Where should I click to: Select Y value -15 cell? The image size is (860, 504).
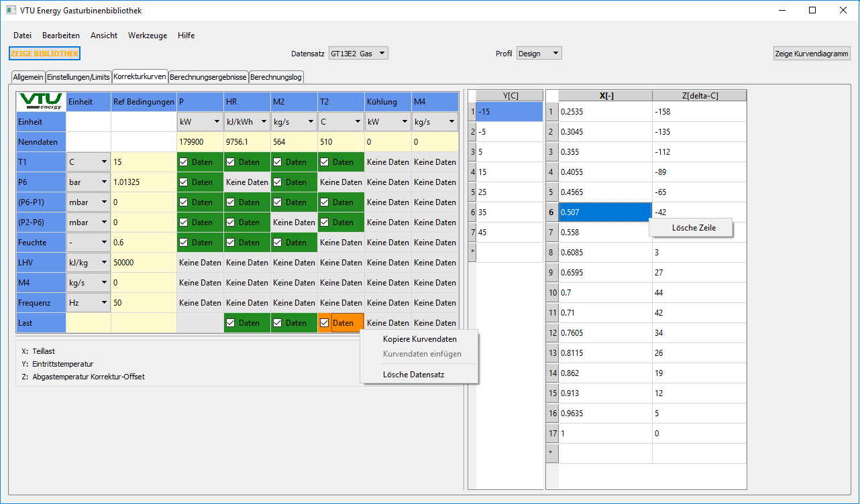tap(510, 112)
